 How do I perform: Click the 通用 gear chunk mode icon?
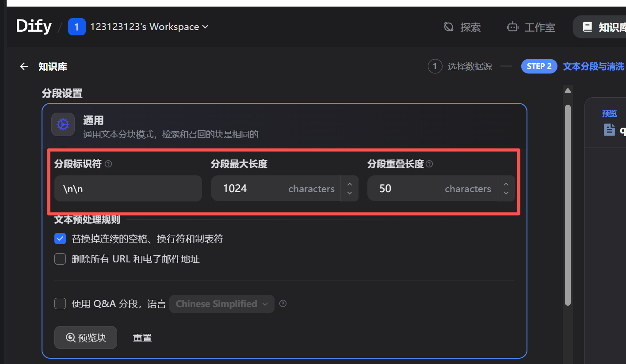click(63, 124)
